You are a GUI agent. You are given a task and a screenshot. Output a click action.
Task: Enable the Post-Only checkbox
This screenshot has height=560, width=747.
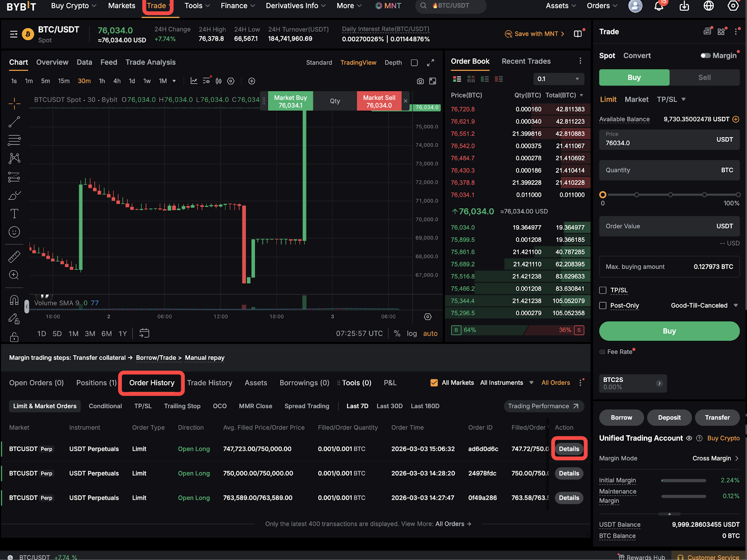pyautogui.click(x=603, y=305)
